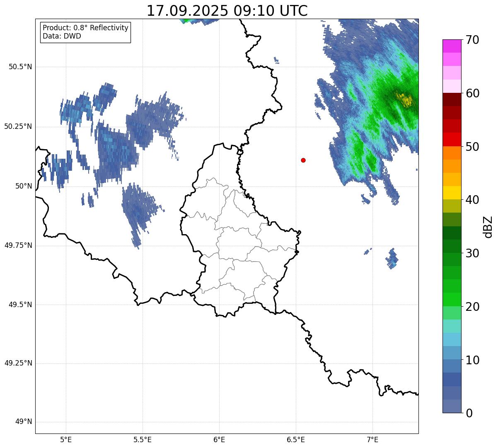Click the 6.5°E longitude label
Image resolution: width=498 pixels, height=448 pixels.
click(296, 440)
